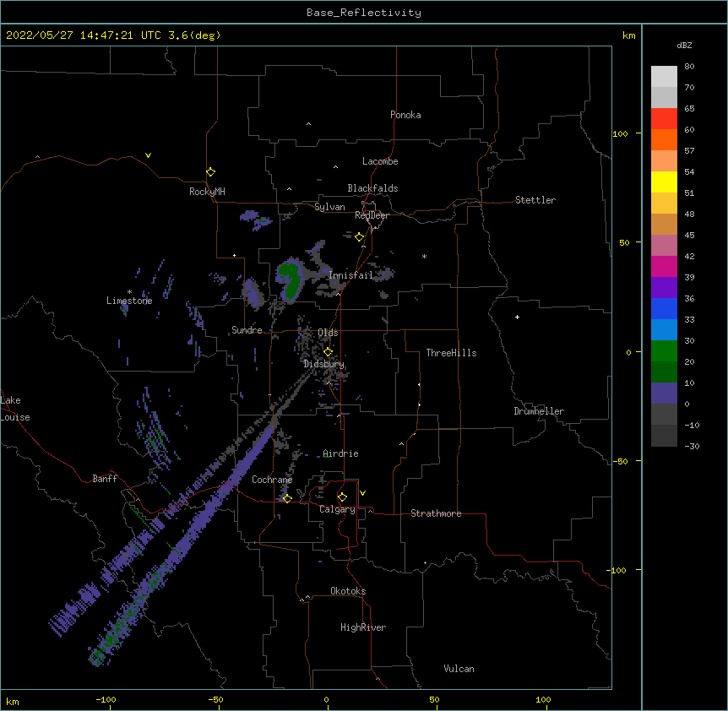Viewport: 728px width, 711px height.
Task: Click the Stettler town label
Action: pos(535,200)
